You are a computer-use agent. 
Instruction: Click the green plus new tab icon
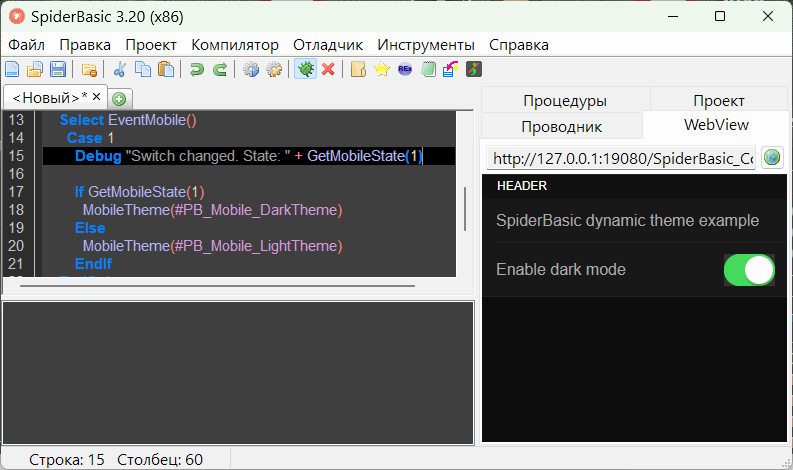click(119, 98)
